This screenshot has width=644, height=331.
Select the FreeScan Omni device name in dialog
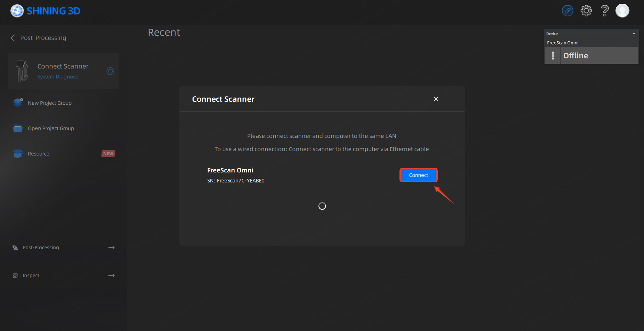230,170
